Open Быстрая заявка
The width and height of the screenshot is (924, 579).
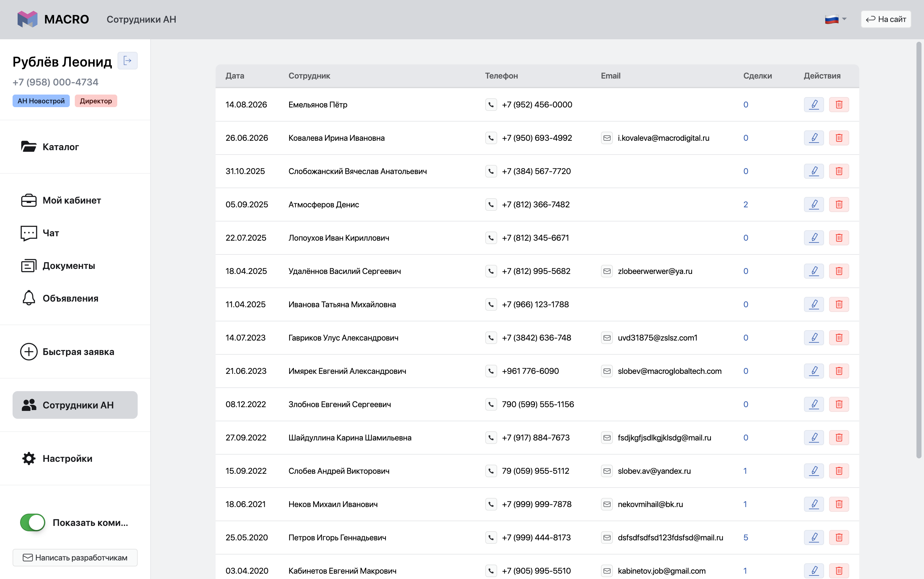click(75, 352)
